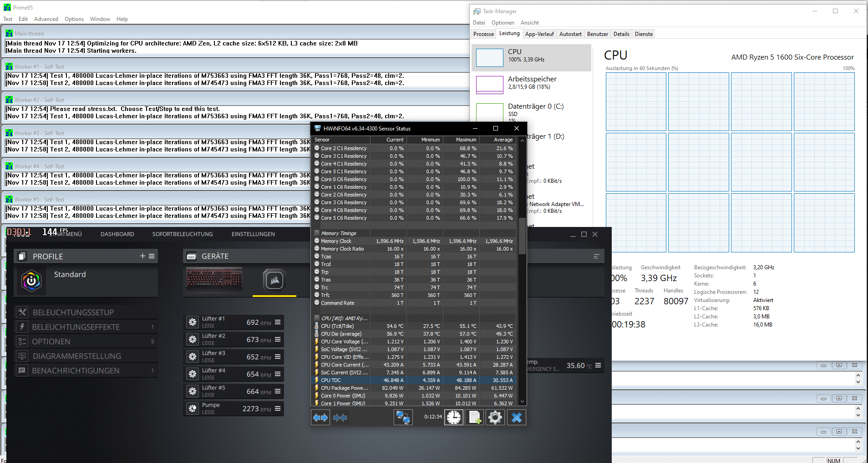Click the blue expand arrows icon
Screen dimensions: 868x463
[320, 417]
